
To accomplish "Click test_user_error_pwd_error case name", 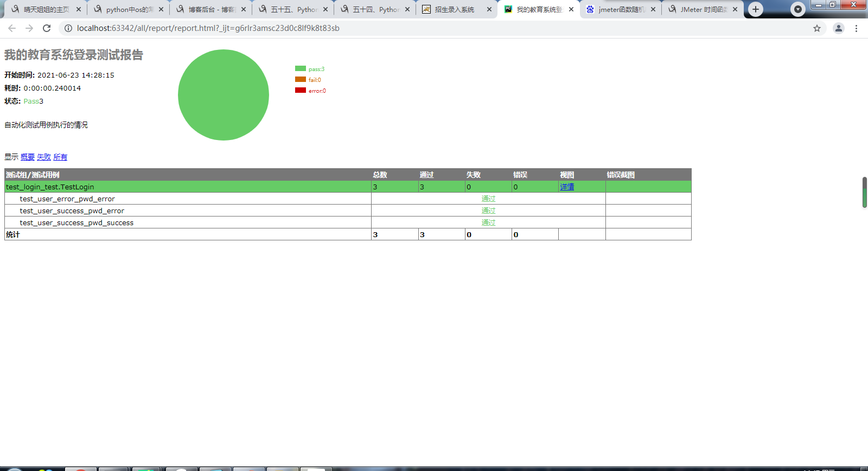I will [67, 199].
